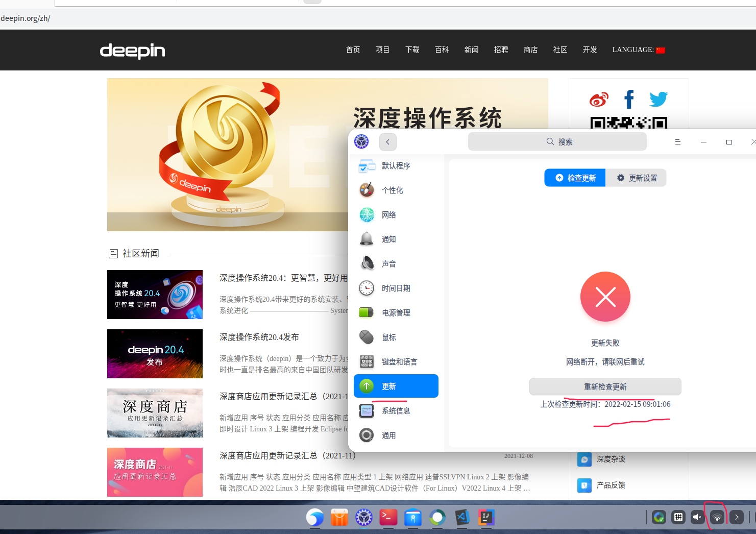Image resolution: width=756 pixels, height=534 pixels.
Task: Expand the taskbar tray arrow
Action: click(x=736, y=517)
